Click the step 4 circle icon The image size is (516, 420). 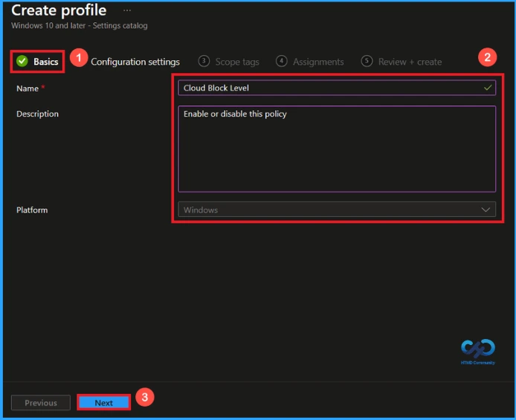[x=281, y=61]
